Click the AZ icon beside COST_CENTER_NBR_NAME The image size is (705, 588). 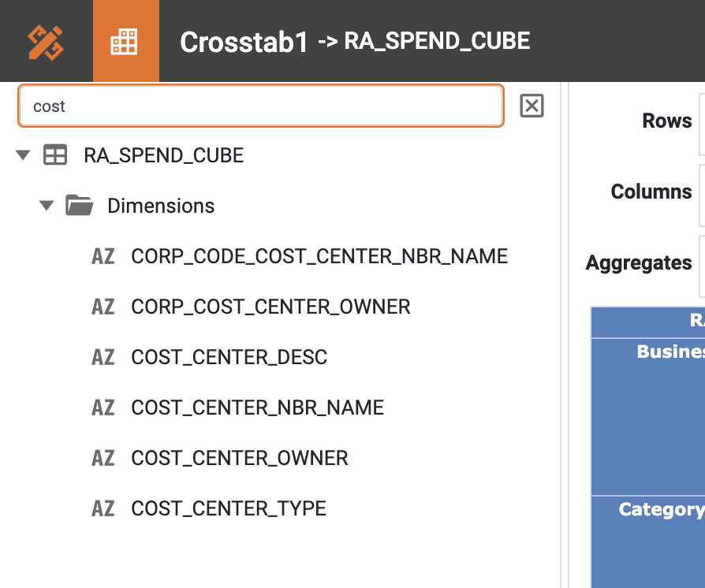coord(103,408)
